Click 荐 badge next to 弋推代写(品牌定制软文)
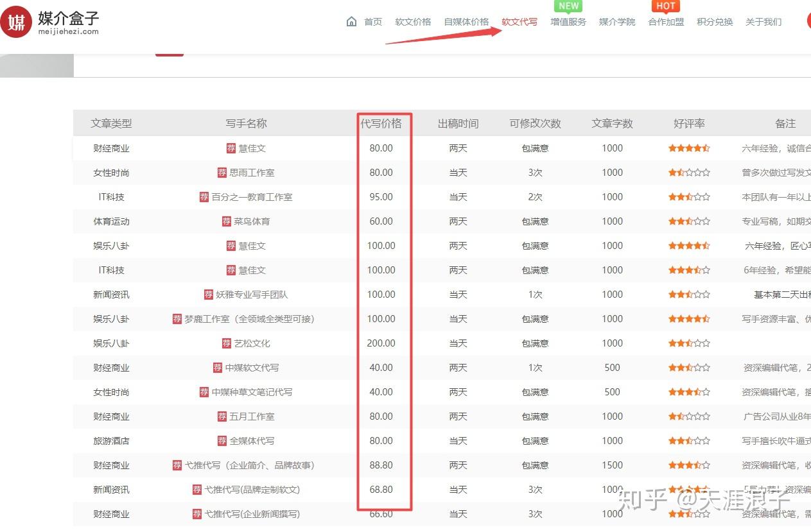The width and height of the screenshot is (811, 532). click(197, 490)
